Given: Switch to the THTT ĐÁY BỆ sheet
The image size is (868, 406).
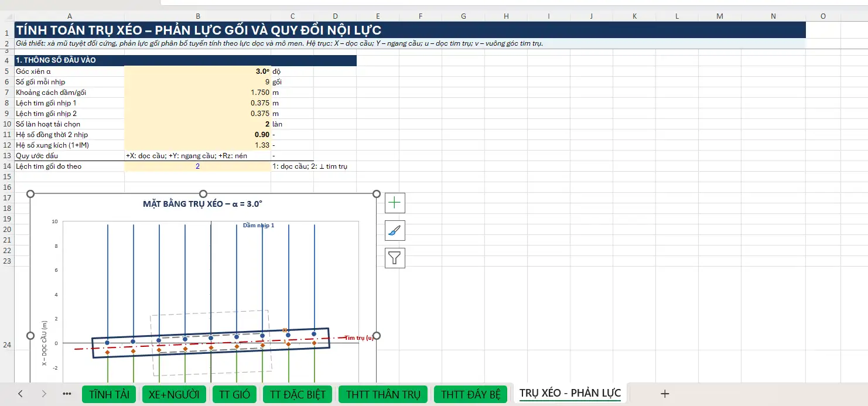Looking at the screenshot, I should 470,394.
